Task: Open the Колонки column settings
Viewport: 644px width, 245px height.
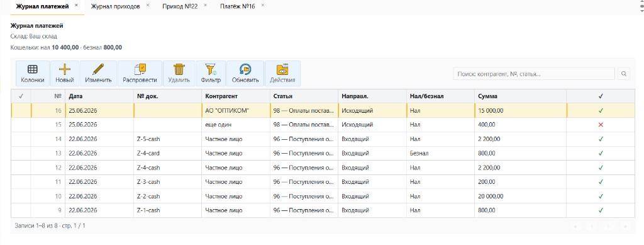Action: click(x=33, y=74)
